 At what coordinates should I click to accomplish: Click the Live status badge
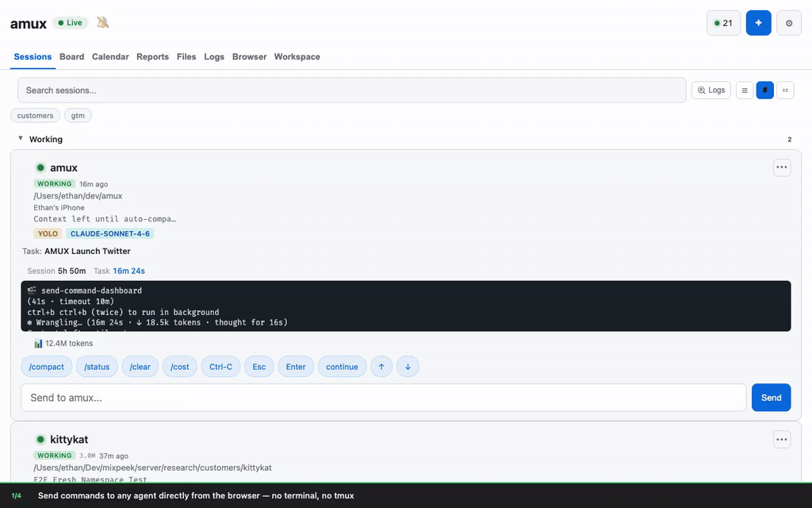point(71,23)
